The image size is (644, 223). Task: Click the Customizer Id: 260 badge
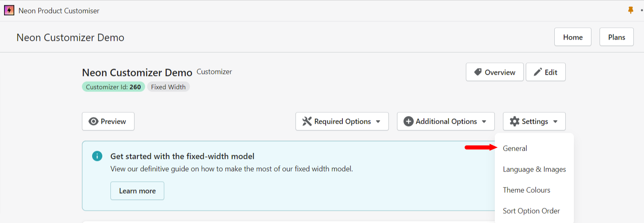tap(113, 87)
